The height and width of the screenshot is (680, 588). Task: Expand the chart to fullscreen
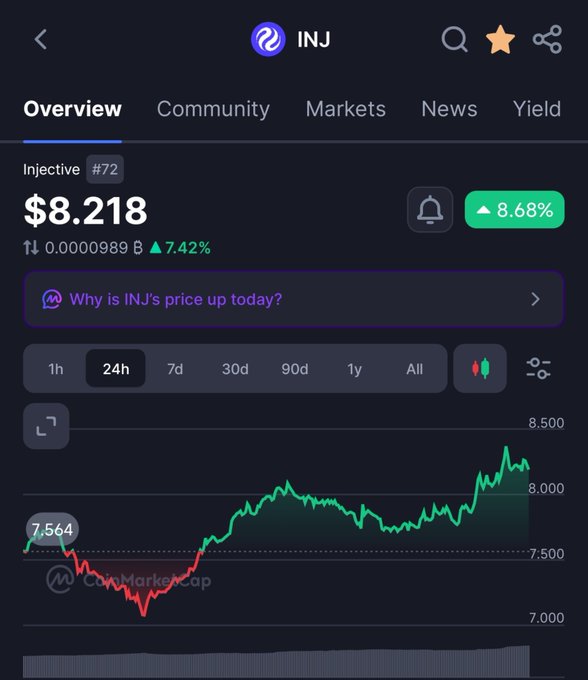pyautogui.click(x=46, y=426)
